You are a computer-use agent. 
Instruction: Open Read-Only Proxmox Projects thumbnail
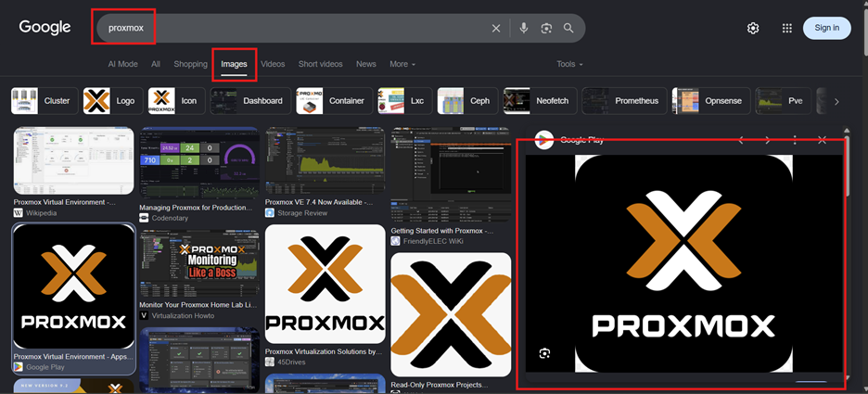pos(452,314)
